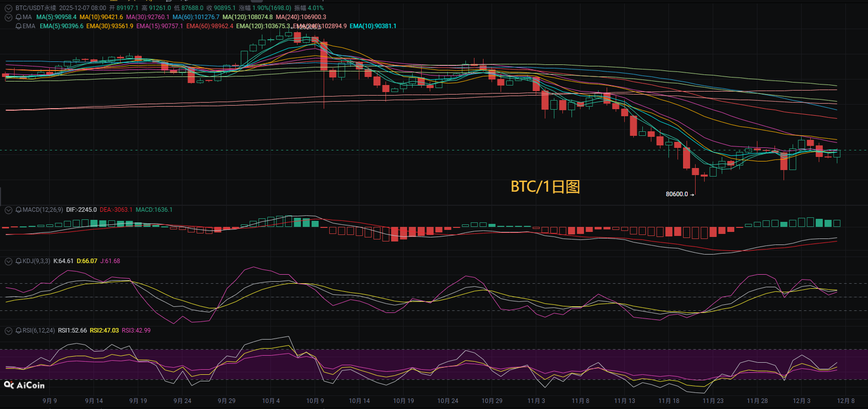
Task: Open the KDJ(9,3,3) indicator settings label
Action: pyautogui.click(x=36, y=261)
